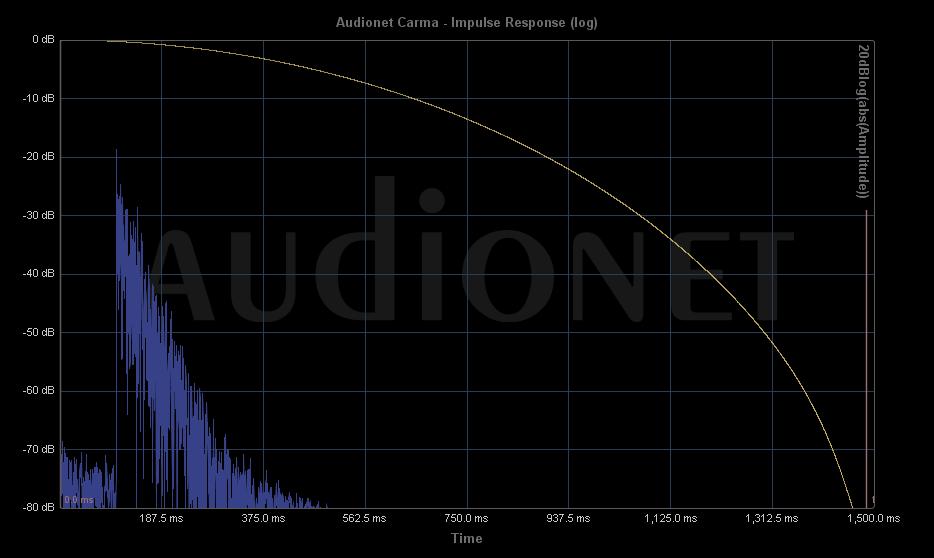This screenshot has height=558, width=934.
Task: Click the yellow window curve
Action: [567, 168]
